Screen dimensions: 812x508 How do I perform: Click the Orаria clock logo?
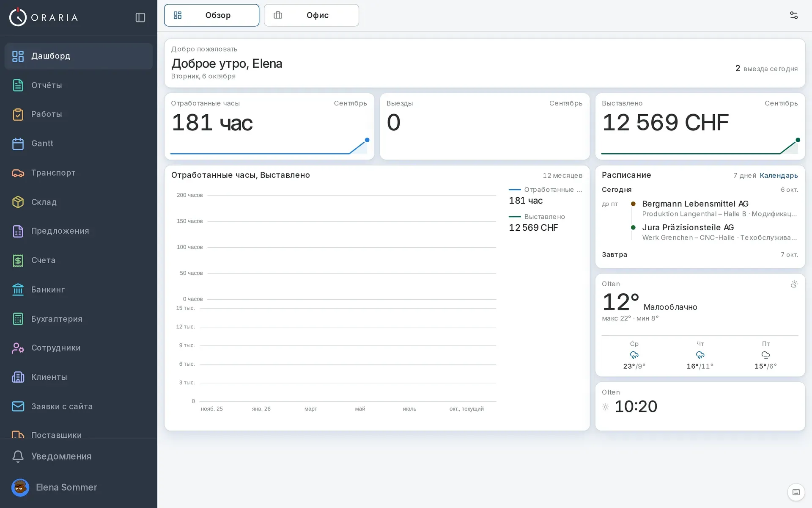coord(18,17)
